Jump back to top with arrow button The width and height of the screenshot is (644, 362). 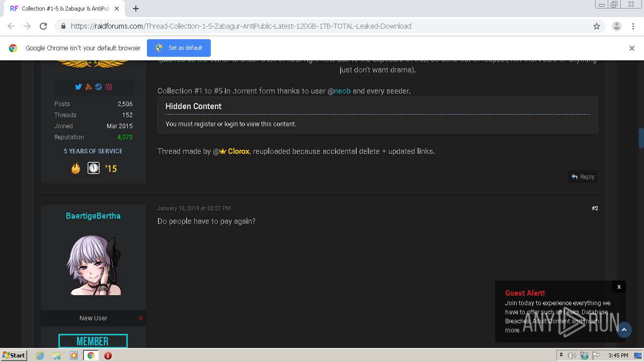click(624, 330)
